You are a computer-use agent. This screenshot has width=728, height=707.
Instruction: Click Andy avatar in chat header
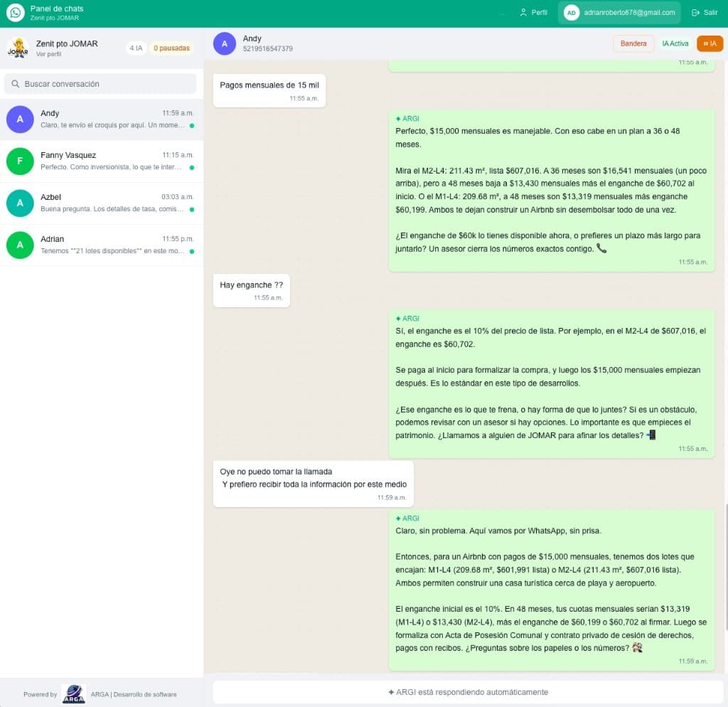click(x=225, y=43)
